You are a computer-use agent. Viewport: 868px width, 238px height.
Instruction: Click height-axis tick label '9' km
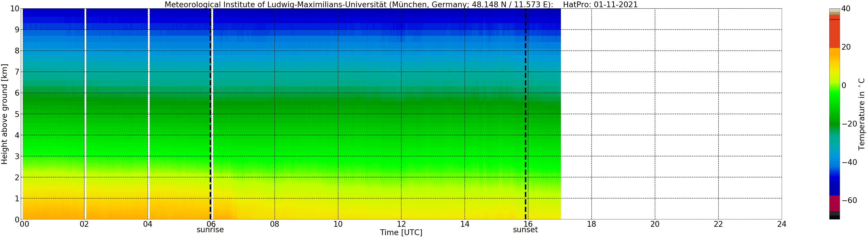pyautogui.click(x=17, y=30)
